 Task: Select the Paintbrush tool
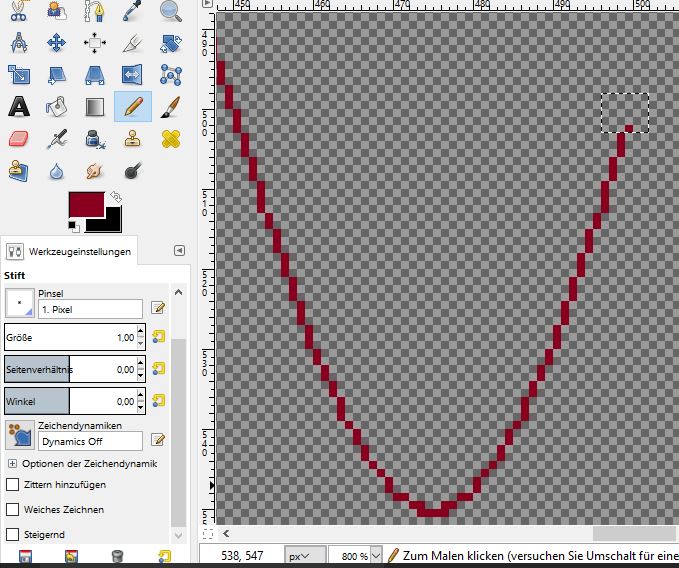[171, 106]
